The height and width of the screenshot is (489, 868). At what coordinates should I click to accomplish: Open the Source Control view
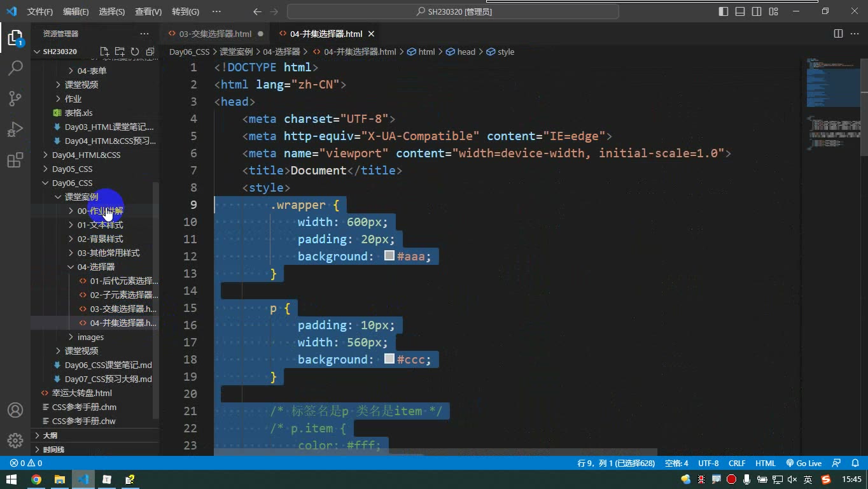click(15, 99)
